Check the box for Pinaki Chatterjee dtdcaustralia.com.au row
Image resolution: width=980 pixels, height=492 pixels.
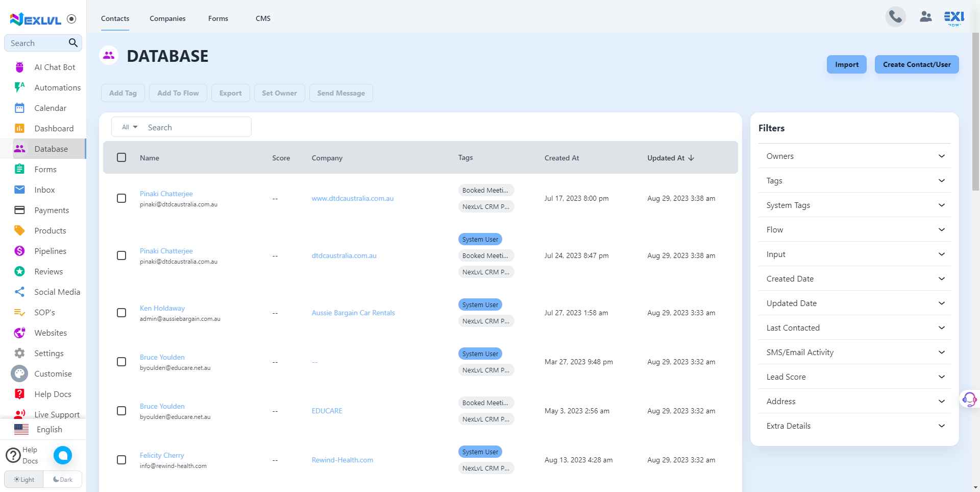[121, 255]
